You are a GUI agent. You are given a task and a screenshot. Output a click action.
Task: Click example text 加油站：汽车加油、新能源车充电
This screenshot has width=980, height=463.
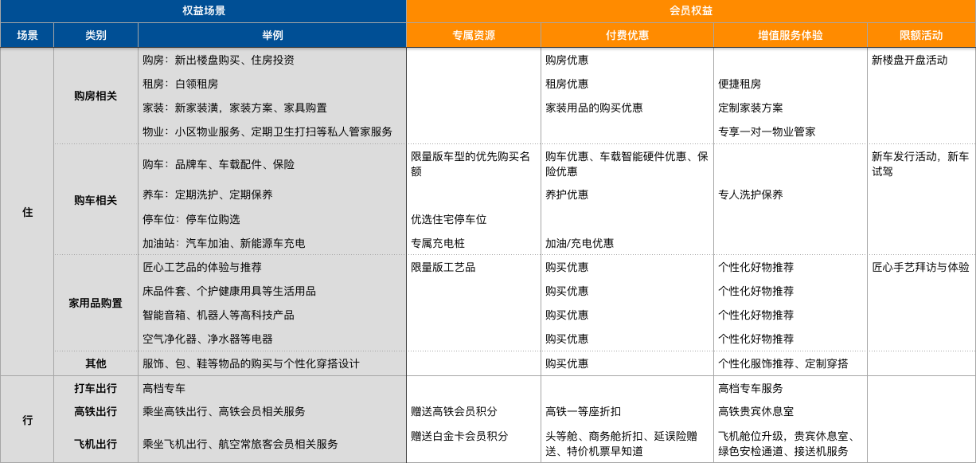(224, 243)
